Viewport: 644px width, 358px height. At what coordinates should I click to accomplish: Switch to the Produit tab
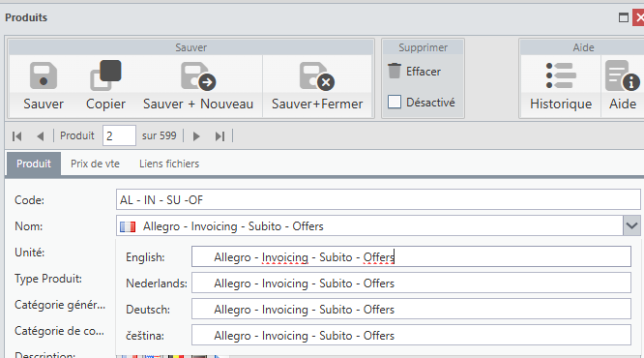click(34, 164)
